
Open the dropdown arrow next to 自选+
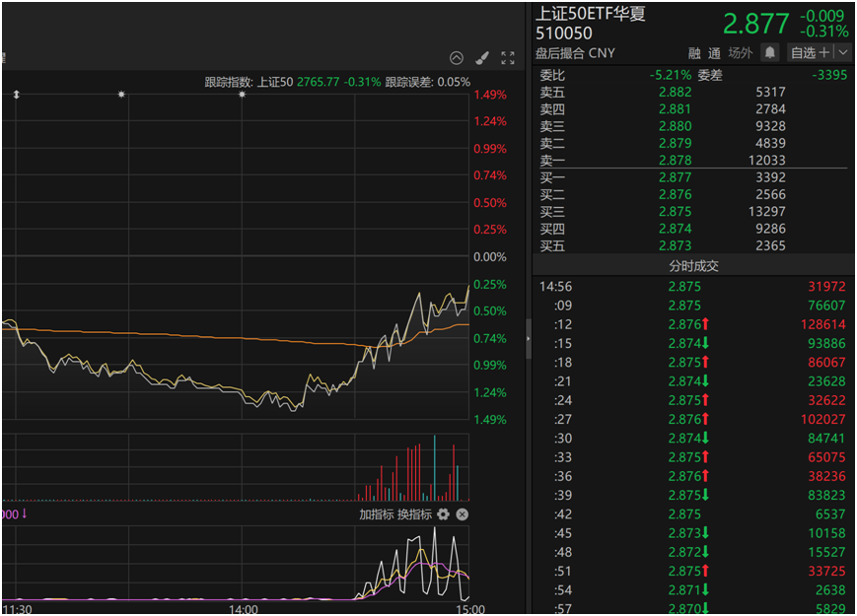coord(843,52)
